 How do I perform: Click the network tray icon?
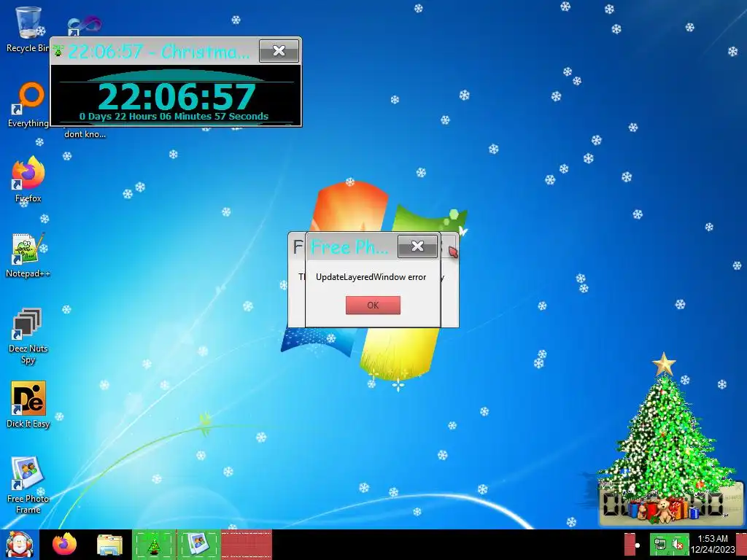[x=659, y=544]
